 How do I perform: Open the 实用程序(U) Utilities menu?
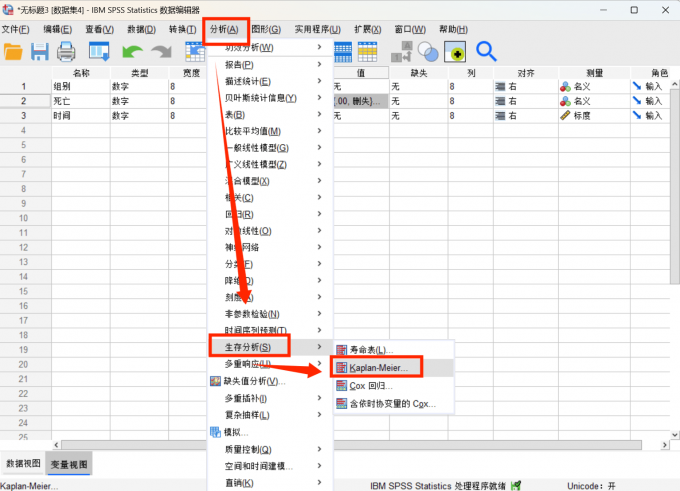[317, 29]
